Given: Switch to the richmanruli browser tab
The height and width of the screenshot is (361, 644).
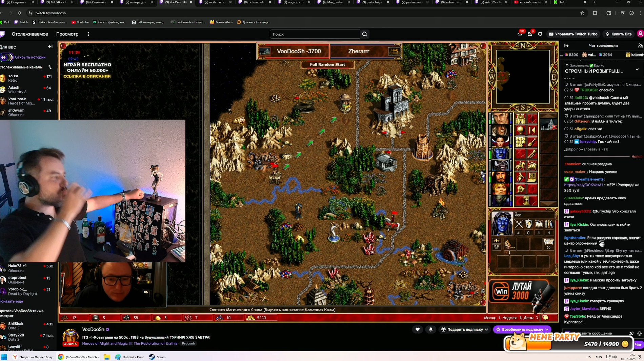Looking at the screenshot, I should pyautogui.click(x=254, y=2).
